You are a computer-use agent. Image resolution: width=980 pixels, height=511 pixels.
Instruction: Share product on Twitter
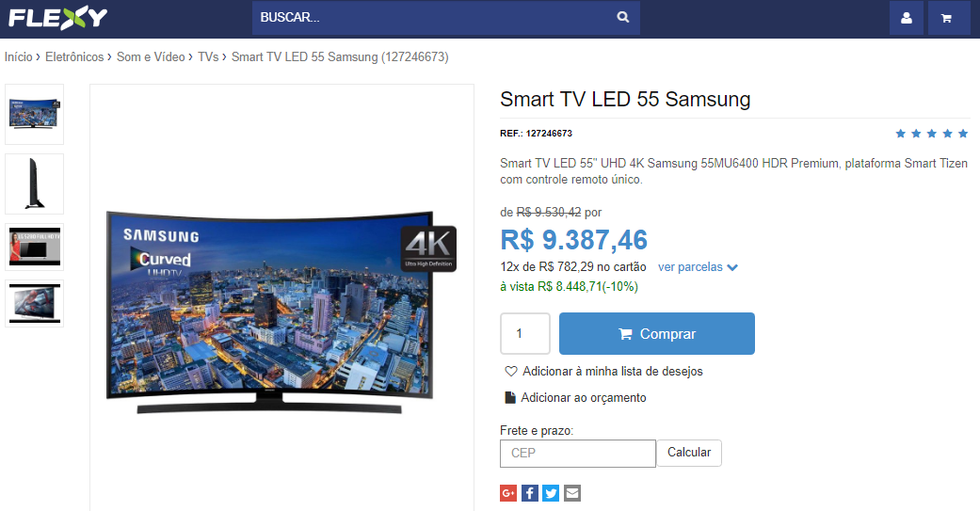(551, 493)
